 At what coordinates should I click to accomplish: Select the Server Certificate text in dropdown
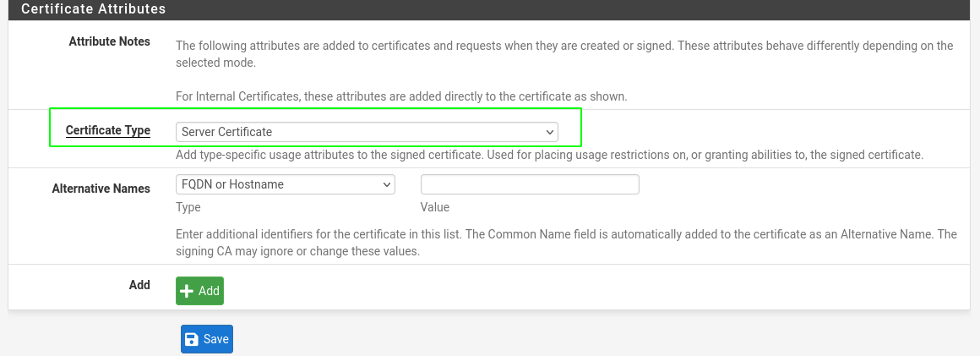tap(227, 132)
